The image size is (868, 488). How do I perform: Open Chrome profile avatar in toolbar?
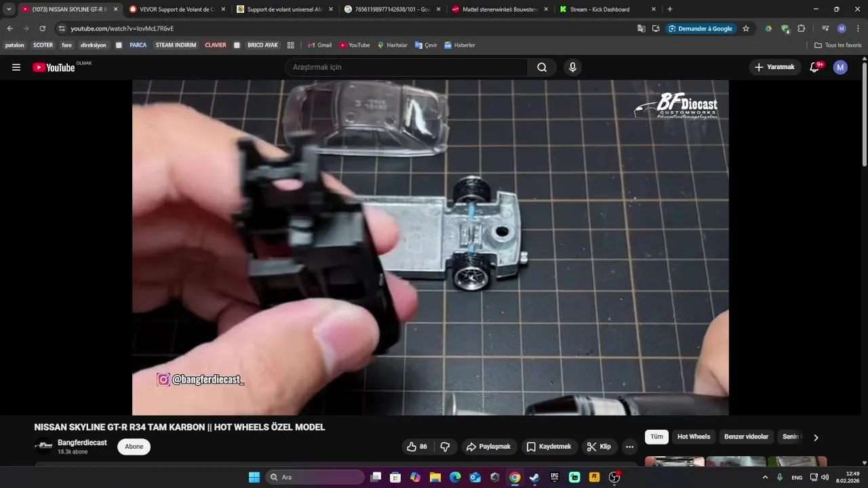click(x=842, y=28)
